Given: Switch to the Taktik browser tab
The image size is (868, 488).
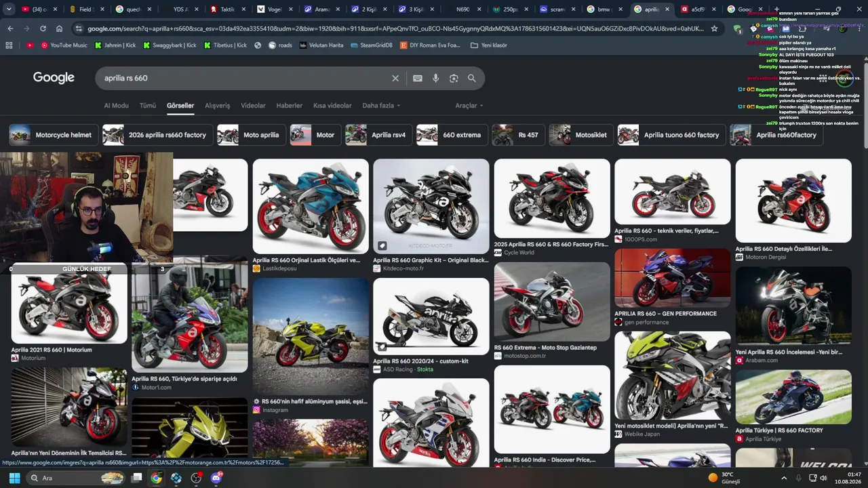Looking at the screenshot, I should [x=226, y=9].
